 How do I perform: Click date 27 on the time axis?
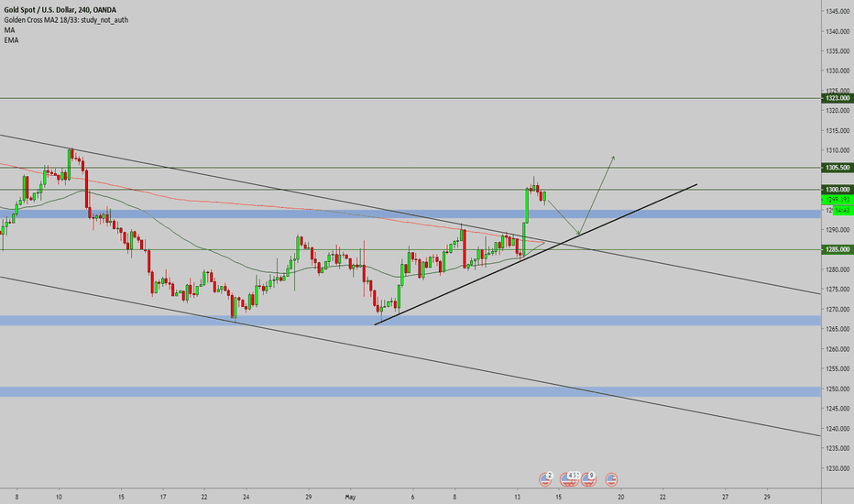click(x=725, y=497)
